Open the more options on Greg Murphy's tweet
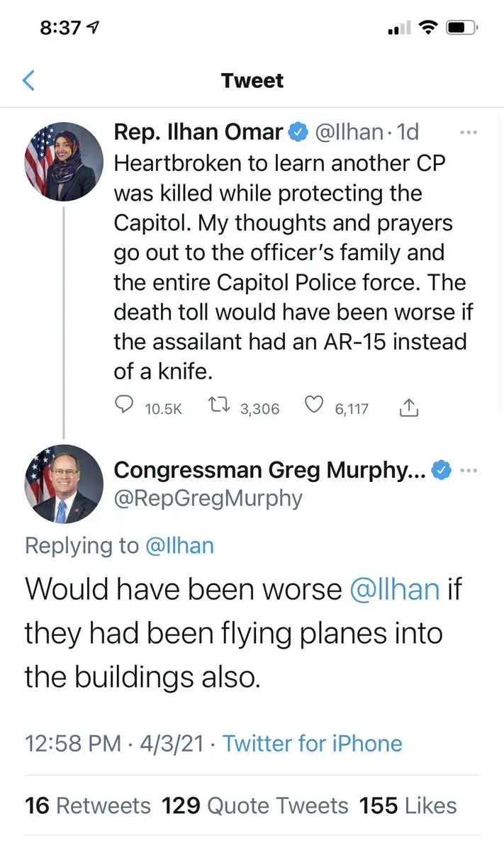Viewport: 504px width, 850px height. (469, 470)
